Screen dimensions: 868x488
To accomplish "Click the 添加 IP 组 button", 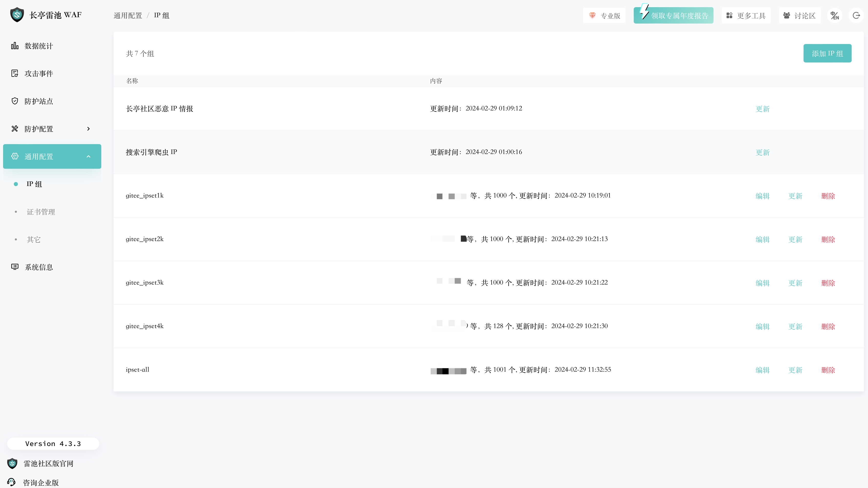I will click(x=827, y=53).
